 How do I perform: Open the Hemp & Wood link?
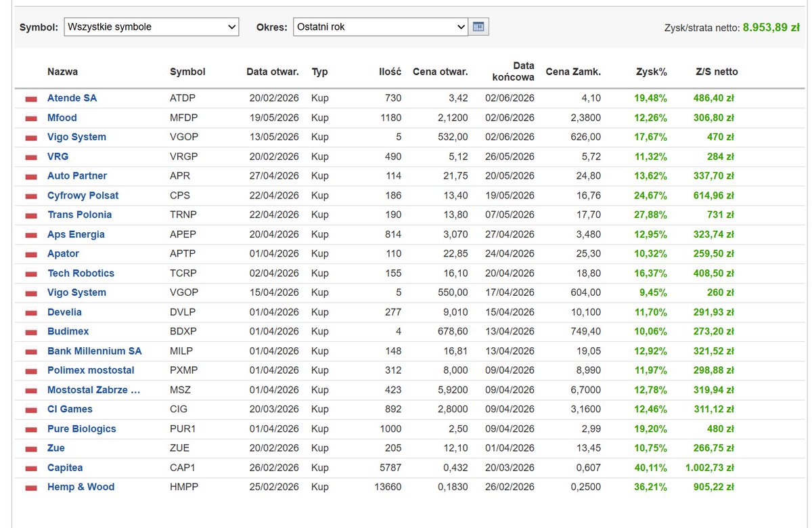tap(81, 487)
